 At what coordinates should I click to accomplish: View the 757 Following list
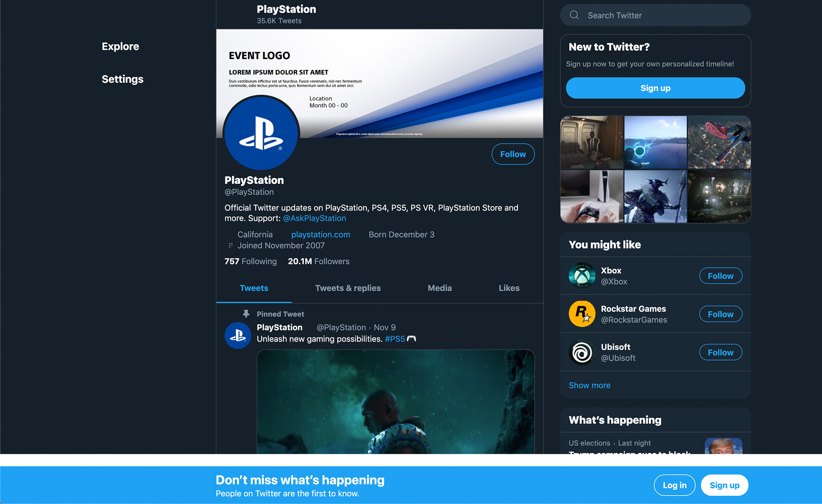250,261
